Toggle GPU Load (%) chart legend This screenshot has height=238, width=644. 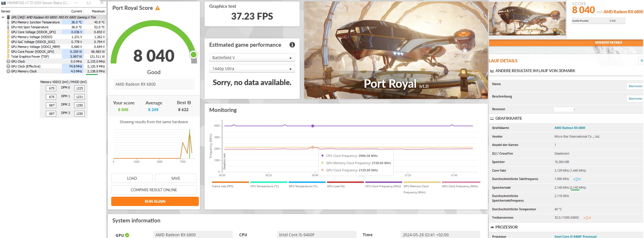click(345, 185)
